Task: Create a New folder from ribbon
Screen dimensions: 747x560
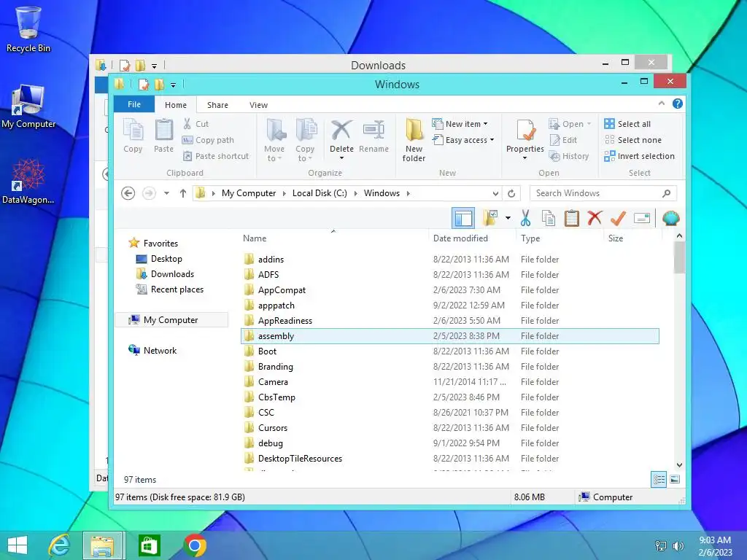Action: pos(414,139)
